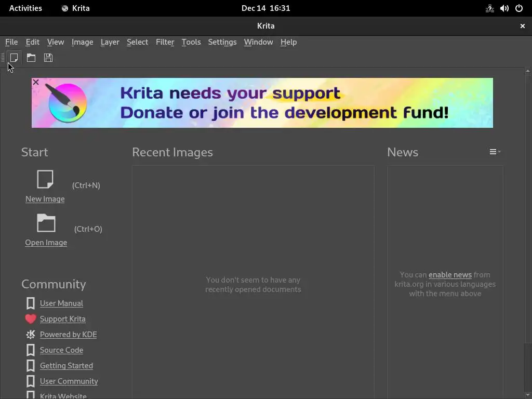Follow the Powered by KDE link
Screen dimensions: 532x399
click(x=68, y=335)
